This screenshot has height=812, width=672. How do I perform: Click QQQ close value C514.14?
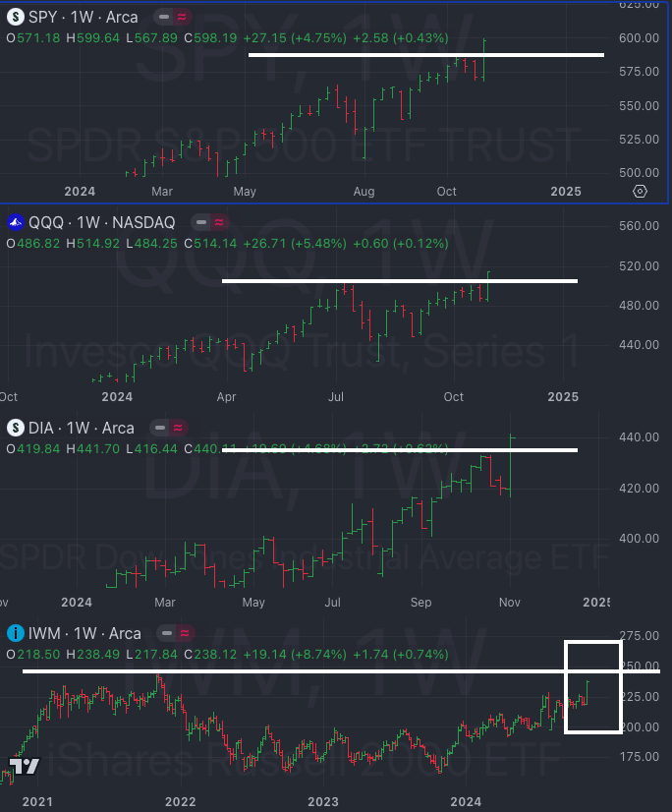210,244
